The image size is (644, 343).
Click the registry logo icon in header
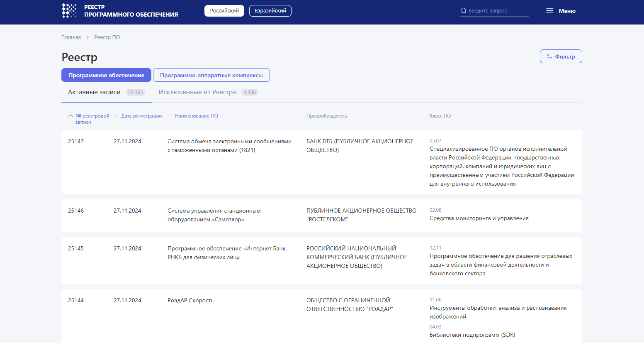point(69,11)
